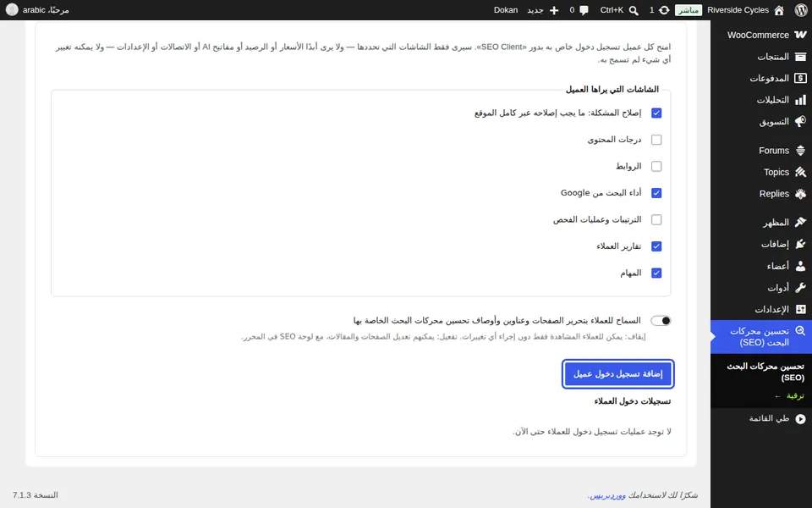The height and width of the screenshot is (508, 812).
Task: Click the Products archive icon (المنتجات)
Action: click(800, 57)
